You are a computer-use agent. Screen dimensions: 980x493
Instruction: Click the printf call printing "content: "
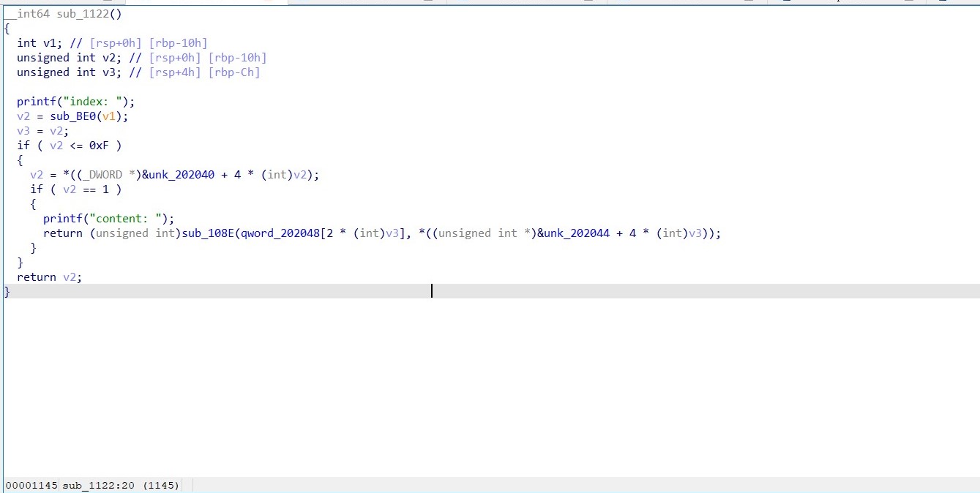[x=62, y=219]
